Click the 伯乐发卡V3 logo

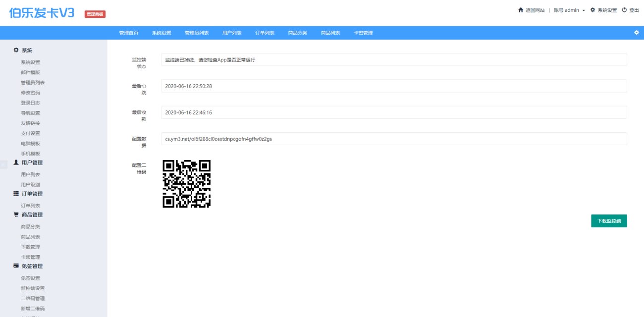[42, 13]
